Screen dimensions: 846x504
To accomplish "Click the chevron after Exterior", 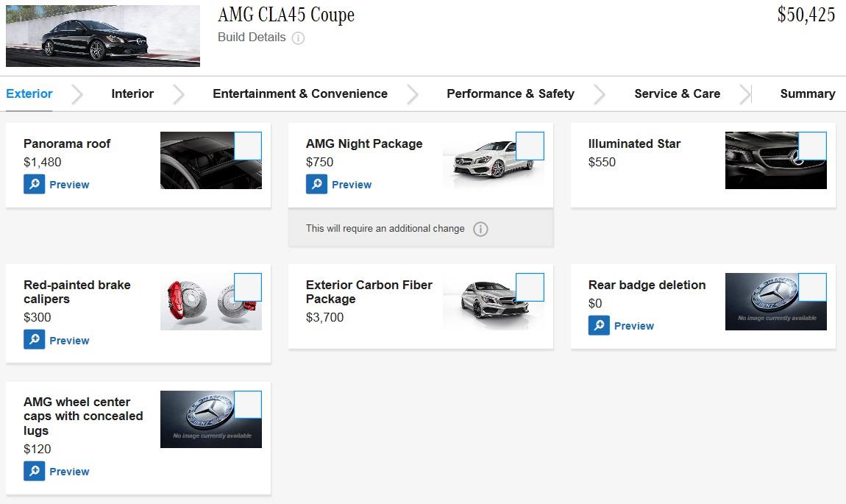I will click(x=78, y=94).
